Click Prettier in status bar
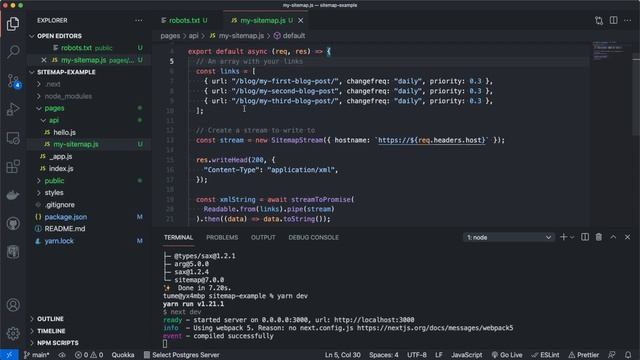Image resolution: width=640 pixels, height=360 pixels. 584,355
